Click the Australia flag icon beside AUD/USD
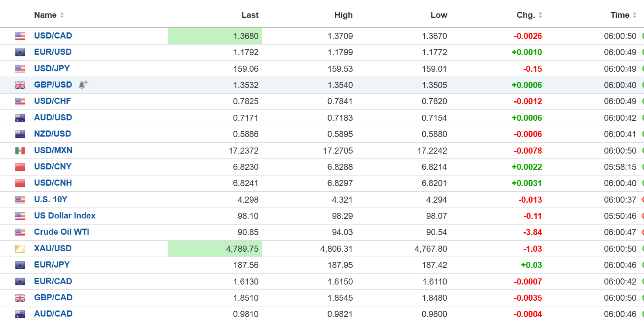The height and width of the screenshot is (321, 644). click(x=20, y=118)
